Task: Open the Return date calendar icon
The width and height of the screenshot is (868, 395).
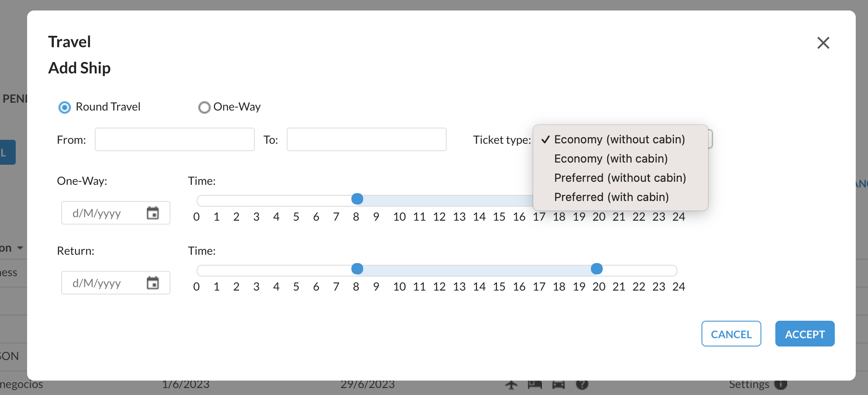Action: click(x=153, y=283)
